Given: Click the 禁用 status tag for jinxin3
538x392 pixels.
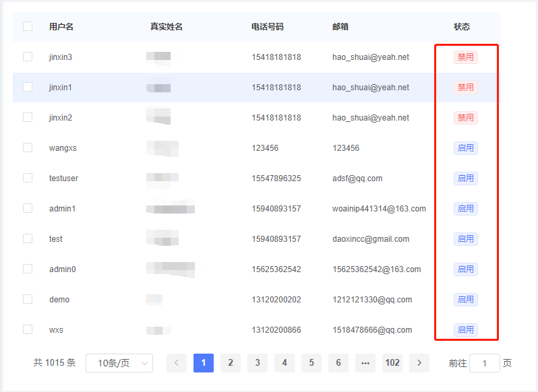Looking at the screenshot, I should (465, 57).
